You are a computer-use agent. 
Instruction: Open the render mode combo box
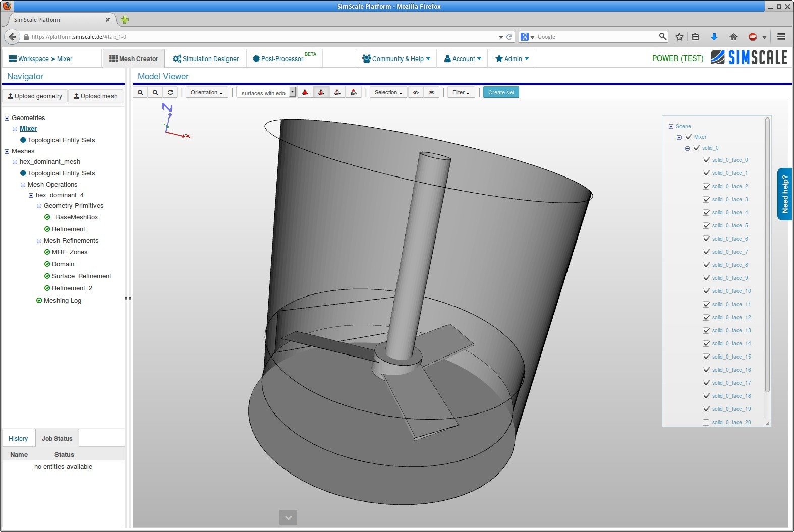click(x=266, y=93)
